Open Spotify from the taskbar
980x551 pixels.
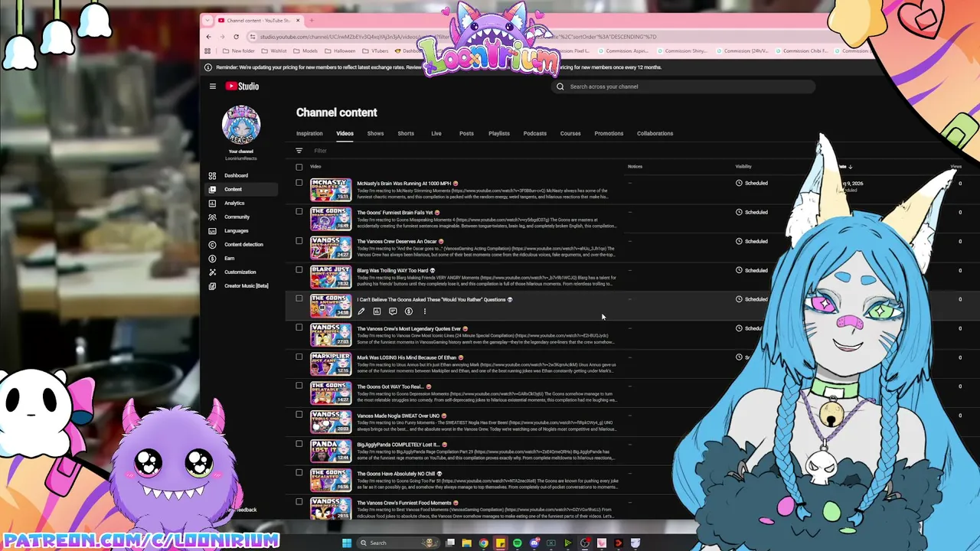(x=518, y=543)
